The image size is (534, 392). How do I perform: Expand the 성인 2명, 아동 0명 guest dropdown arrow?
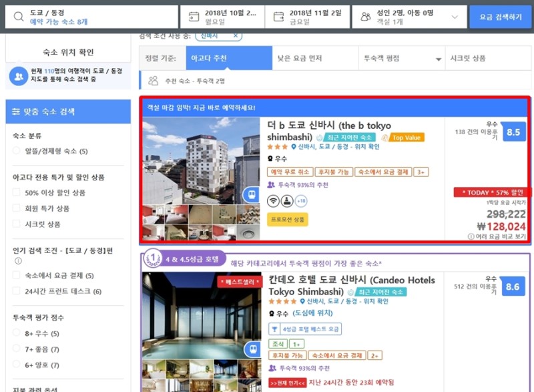tap(455, 17)
